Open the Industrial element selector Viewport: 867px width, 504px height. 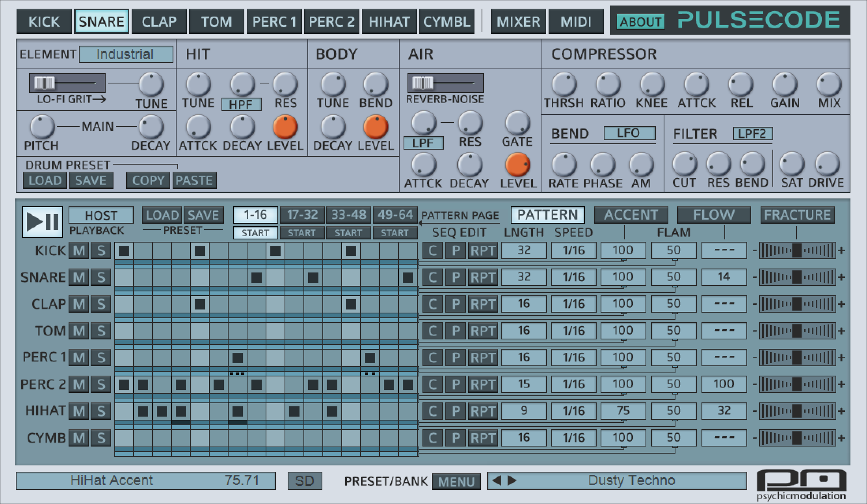[x=126, y=54]
